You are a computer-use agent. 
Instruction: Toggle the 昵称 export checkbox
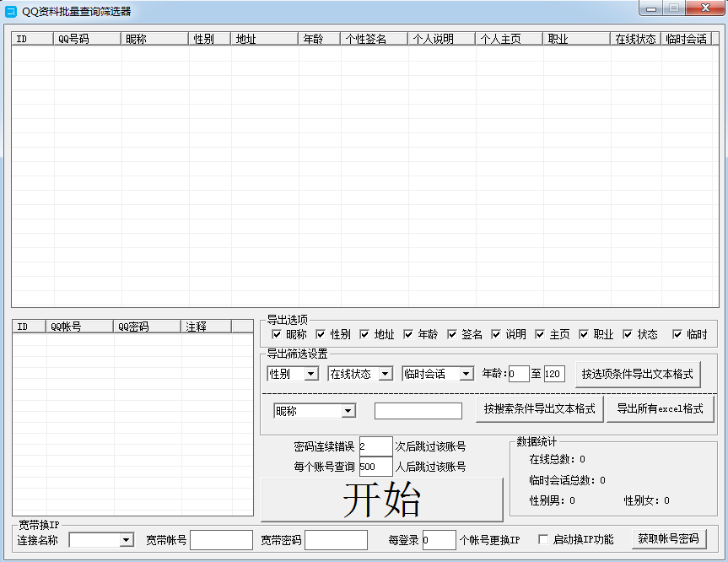277,334
